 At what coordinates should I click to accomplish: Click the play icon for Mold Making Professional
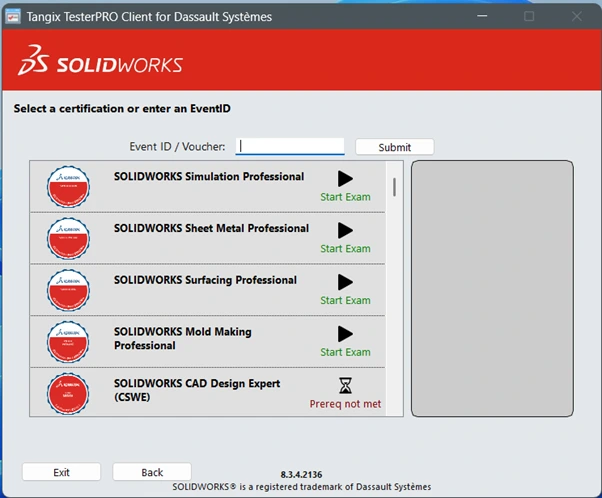345,334
